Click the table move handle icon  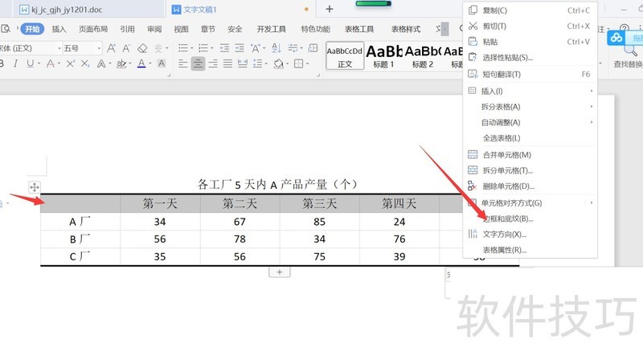tap(35, 187)
